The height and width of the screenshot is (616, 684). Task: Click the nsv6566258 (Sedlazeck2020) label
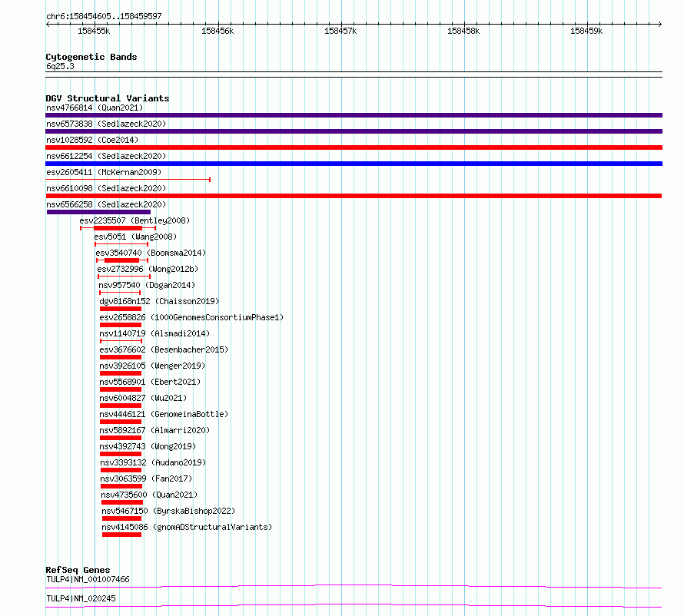click(x=106, y=204)
